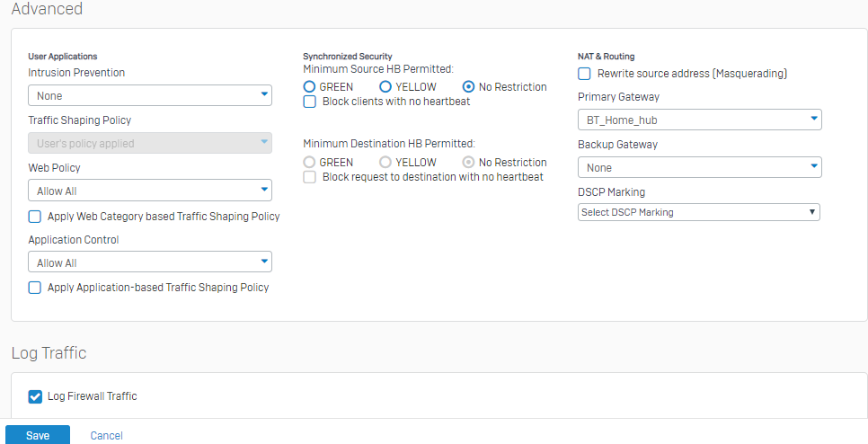Expand the Web Policy dropdown
This screenshot has height=444, width=868.
150,191
